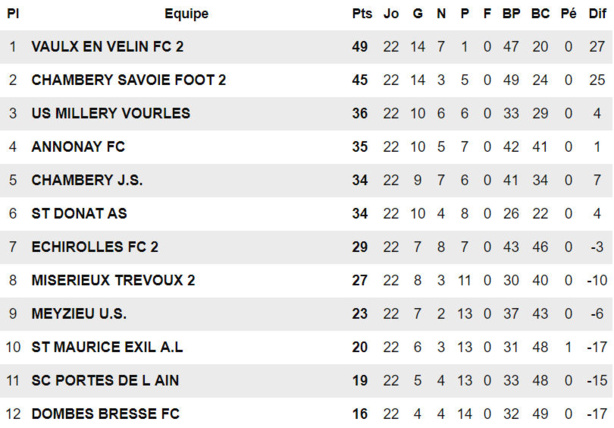Viewport: 614px width, 428px height.
Task: Select the Dif column header
Action: tap(596, 14)
